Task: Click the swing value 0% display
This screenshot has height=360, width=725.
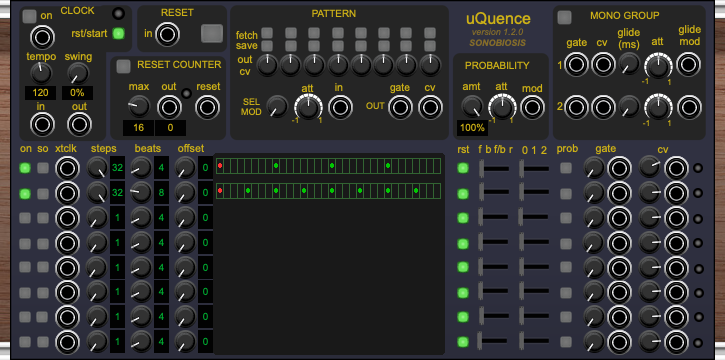Action: click(x=78, y=93)
